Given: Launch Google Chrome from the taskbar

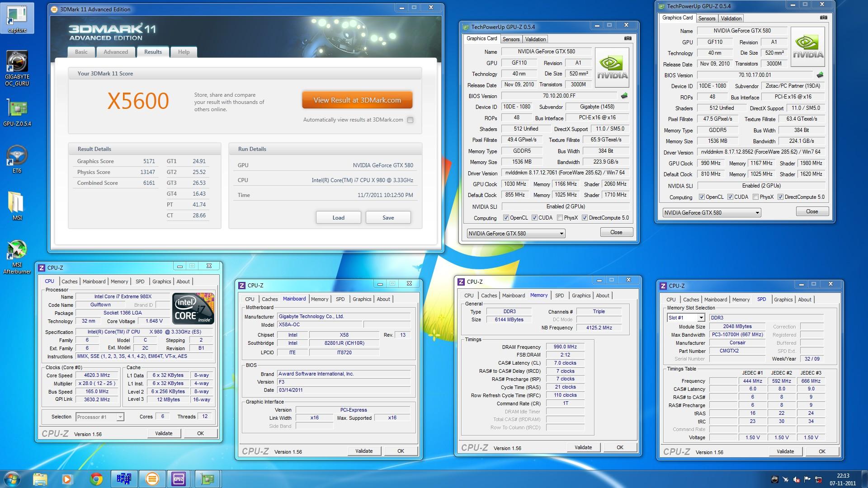Looking at the screenshot, I should [x=96, y=479].
